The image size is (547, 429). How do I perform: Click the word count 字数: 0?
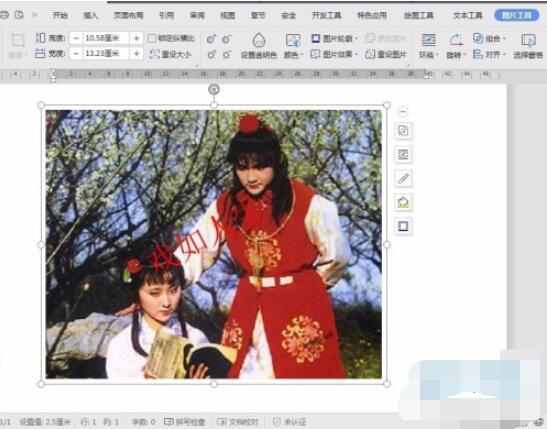click(143, 422)
